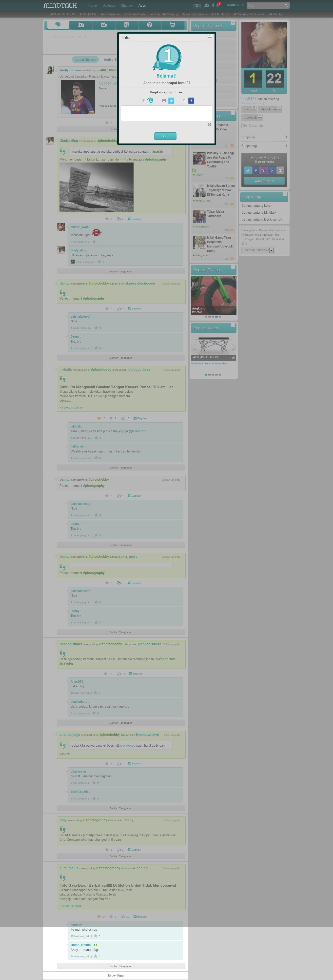Click the Self Description field
Screen dimensions: 333x980
click(x=261, y=125)
